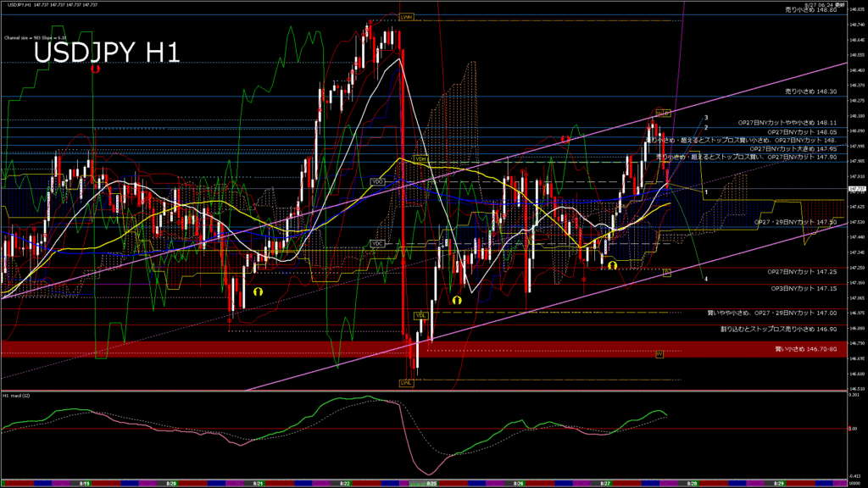Select the forecast point labeled 3
Image resolution: width=868 pixels, height=488 pixels.
[x=706, y=117]
